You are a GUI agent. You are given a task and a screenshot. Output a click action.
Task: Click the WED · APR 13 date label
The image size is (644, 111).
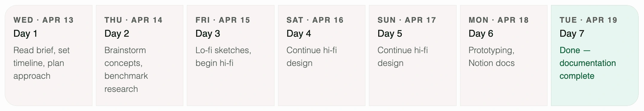point(43,20)
